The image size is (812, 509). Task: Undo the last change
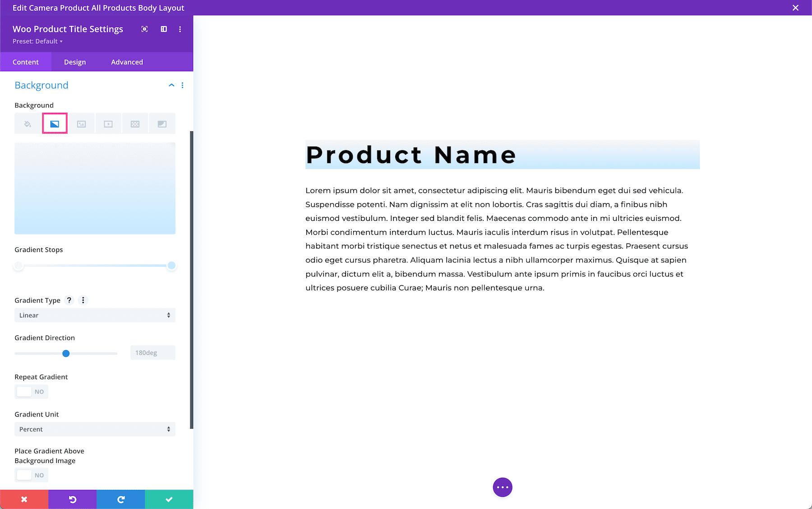pyautogui.click(x=72, y=499)
